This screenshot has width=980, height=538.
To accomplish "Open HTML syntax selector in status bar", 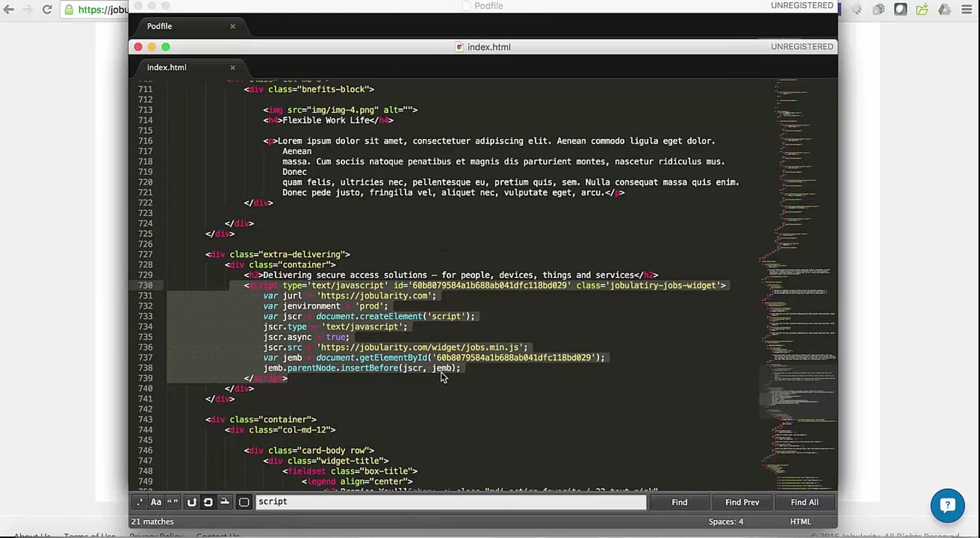I will 800,522.
